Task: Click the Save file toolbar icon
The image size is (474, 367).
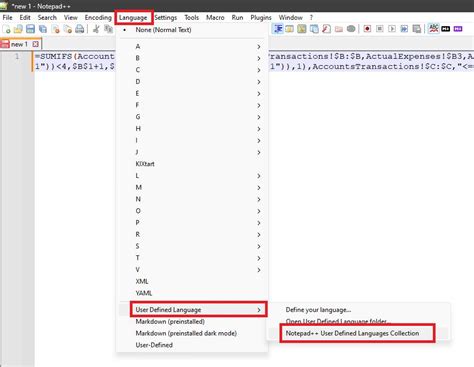Action: click(30, 29)
